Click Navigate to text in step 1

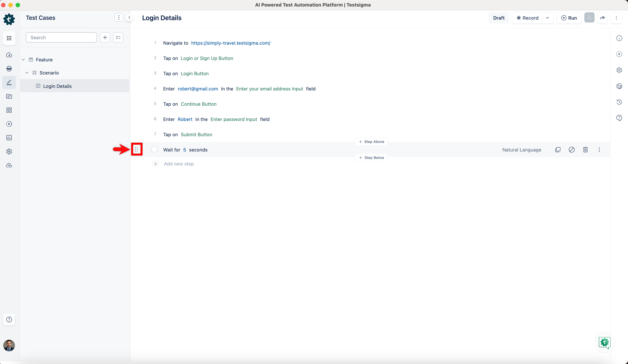176,43
